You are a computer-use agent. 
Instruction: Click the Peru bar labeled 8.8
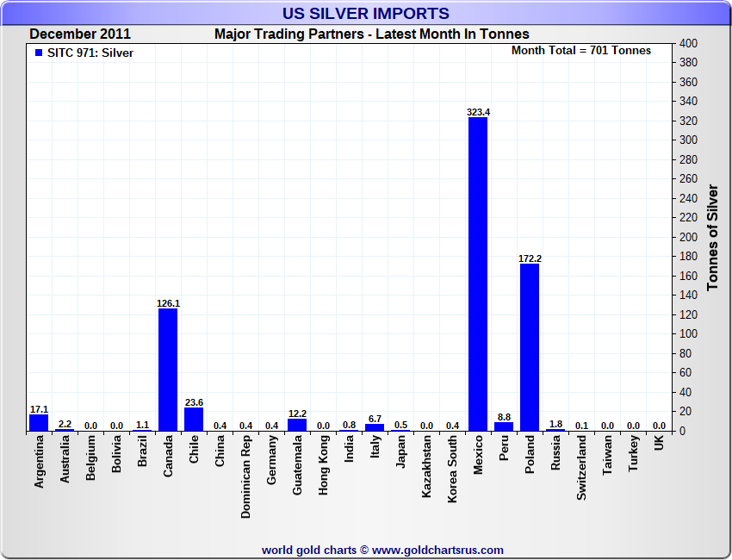click(x=504, y=426)
